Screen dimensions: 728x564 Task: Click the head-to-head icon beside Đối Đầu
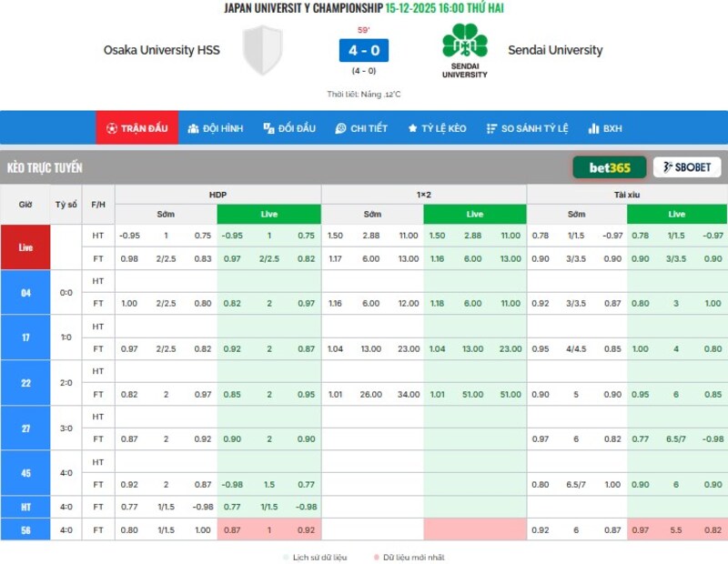pos(268,128)
